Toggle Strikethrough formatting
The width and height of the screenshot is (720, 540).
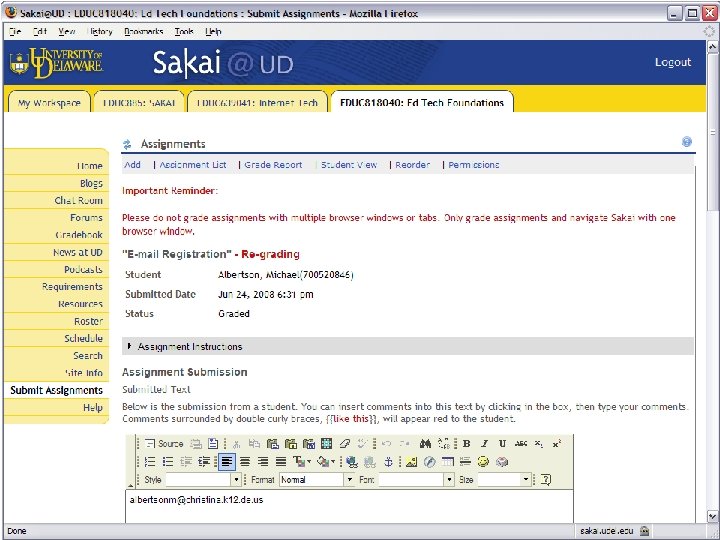(521, 444)
